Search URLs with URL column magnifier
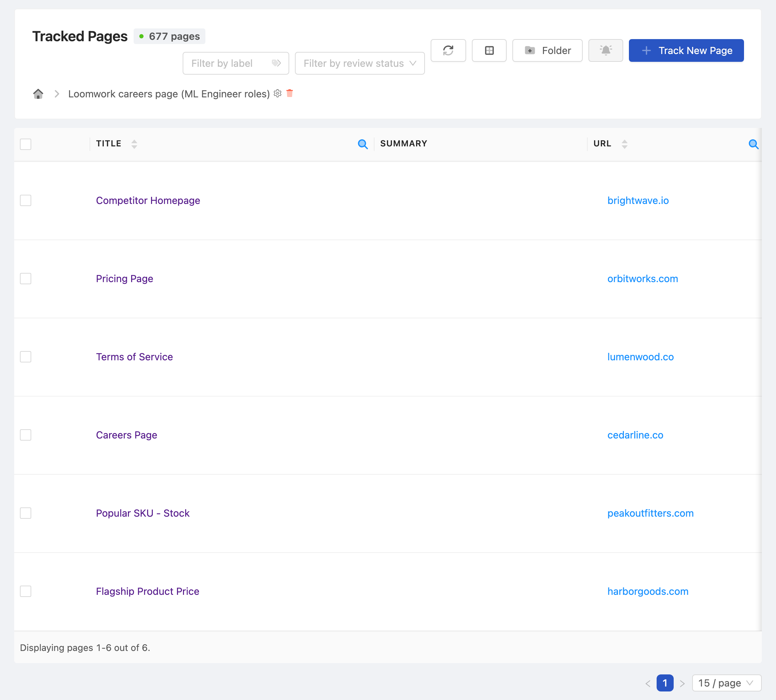 (753, 144)
